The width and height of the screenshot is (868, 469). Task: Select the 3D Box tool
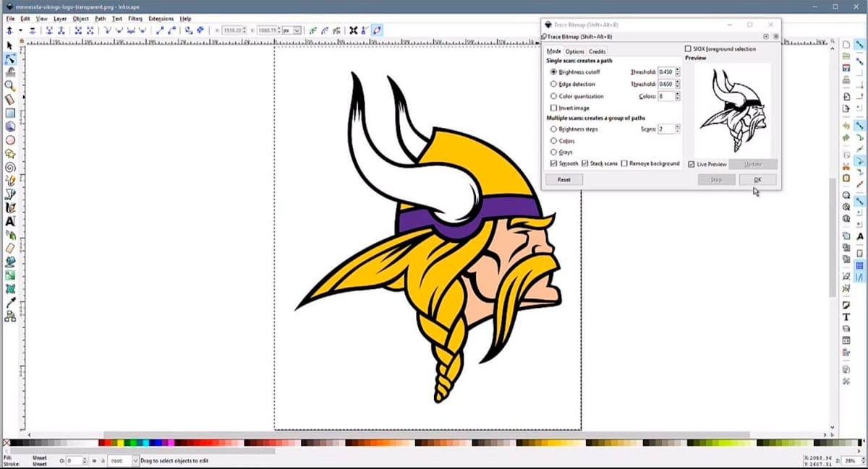pos(10,126)
